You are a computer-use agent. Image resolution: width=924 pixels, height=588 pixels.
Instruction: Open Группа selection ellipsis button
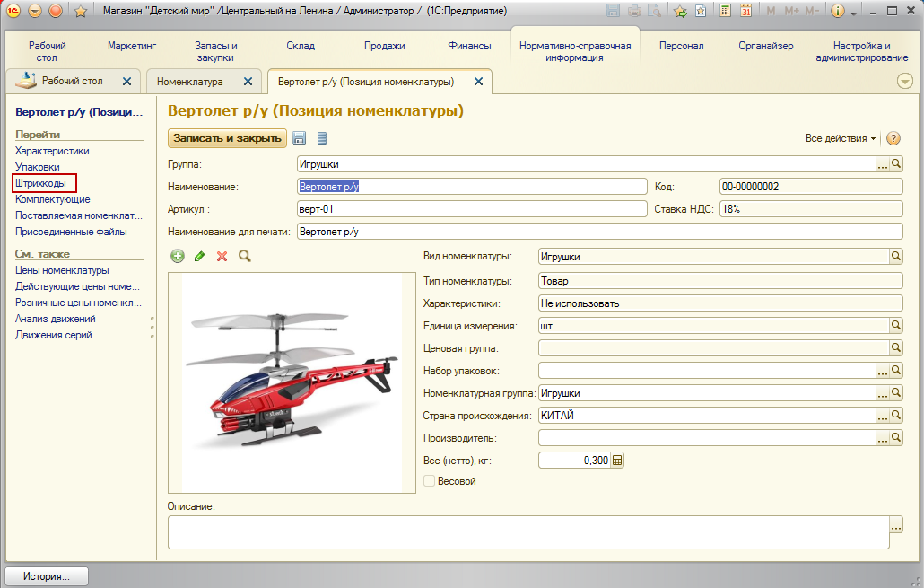point(882,164)
